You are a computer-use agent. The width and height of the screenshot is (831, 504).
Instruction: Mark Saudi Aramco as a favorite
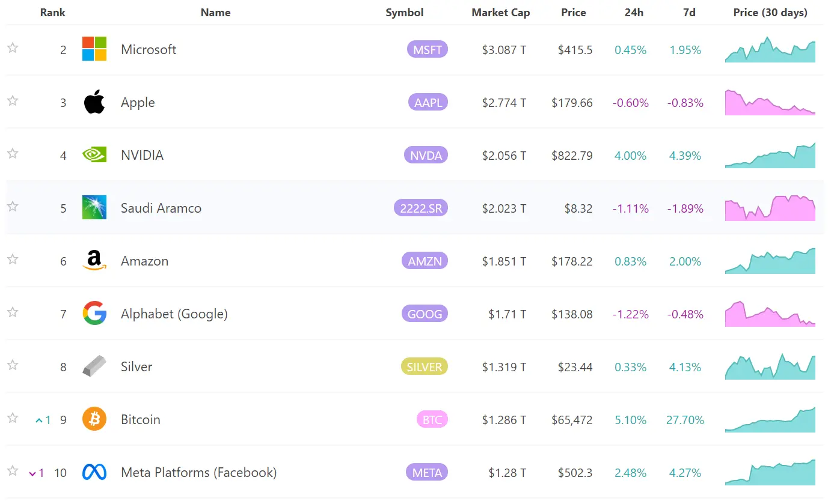click(x=12, y=207)
